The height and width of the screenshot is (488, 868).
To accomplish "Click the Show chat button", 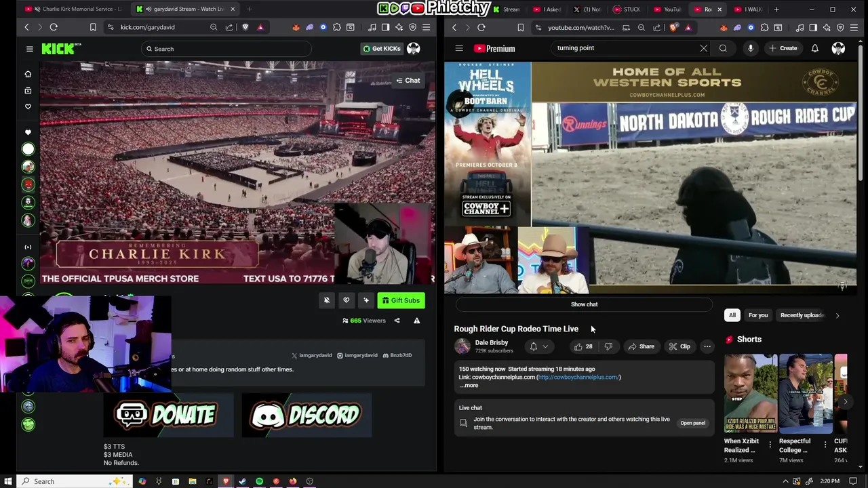I will tap(584, 304).
